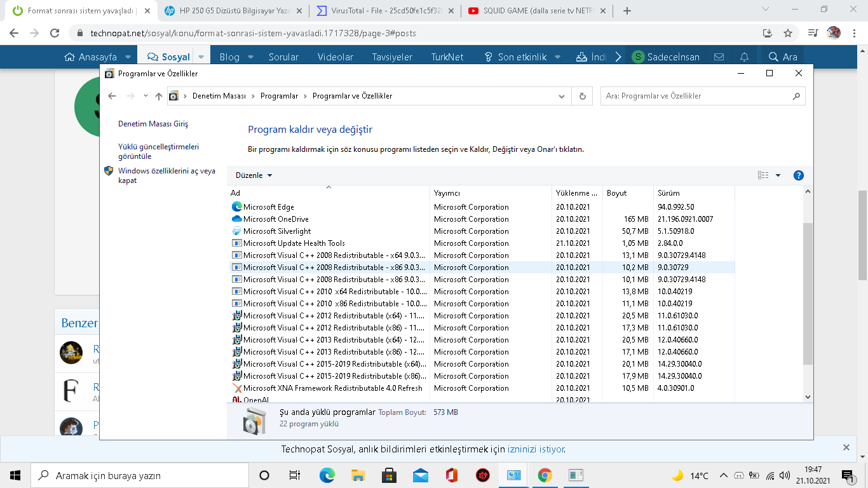Dismiss the Technopat notification permission bar
The width and height of the screenshot is (868, 488).
coord(846,447)
